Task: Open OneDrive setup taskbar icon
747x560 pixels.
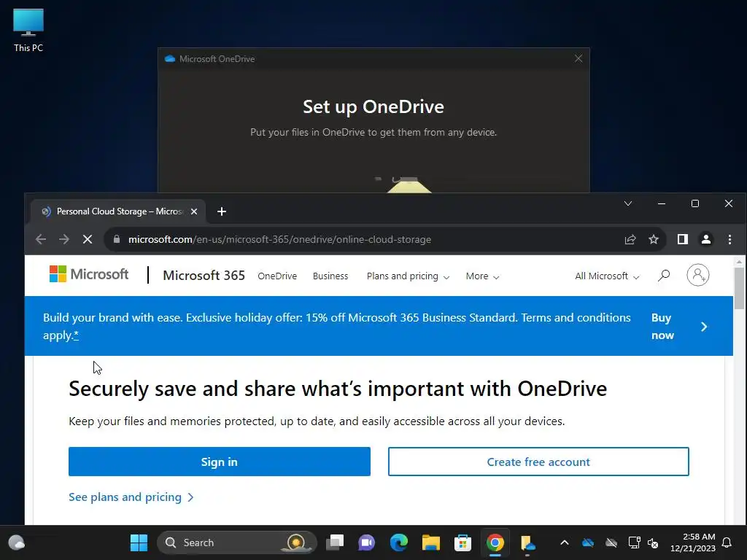Action: [x=527, y=542]
